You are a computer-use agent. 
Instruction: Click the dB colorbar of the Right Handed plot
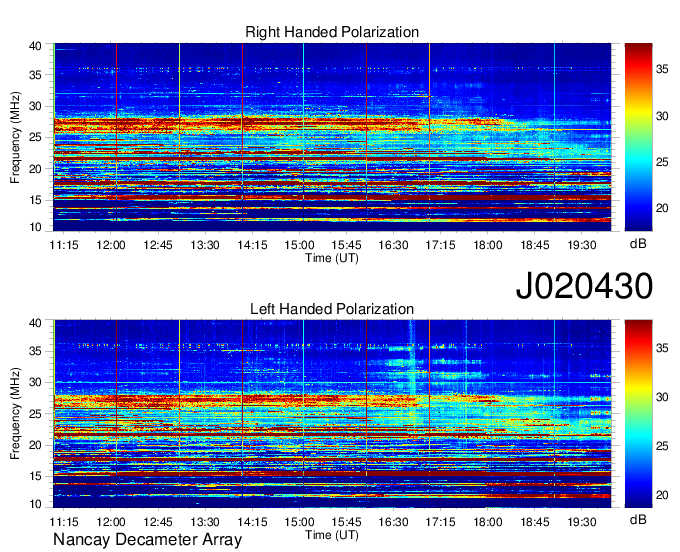click(x=638, y=137)
